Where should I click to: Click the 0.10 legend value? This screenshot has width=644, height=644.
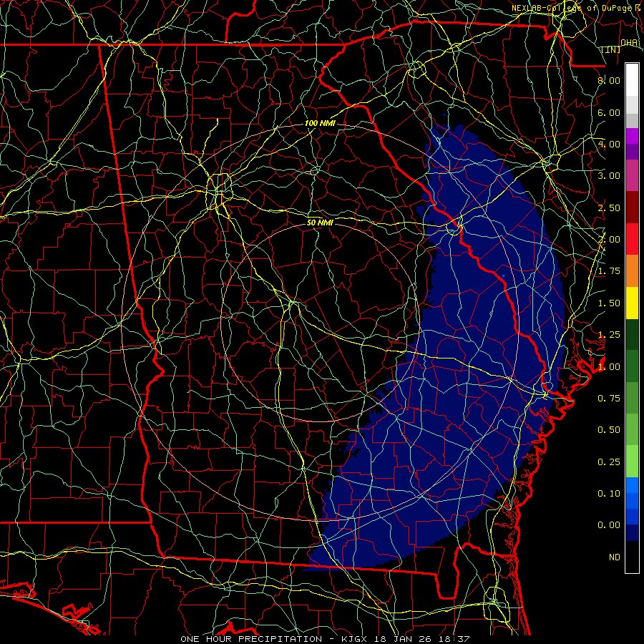coord(609,494)
